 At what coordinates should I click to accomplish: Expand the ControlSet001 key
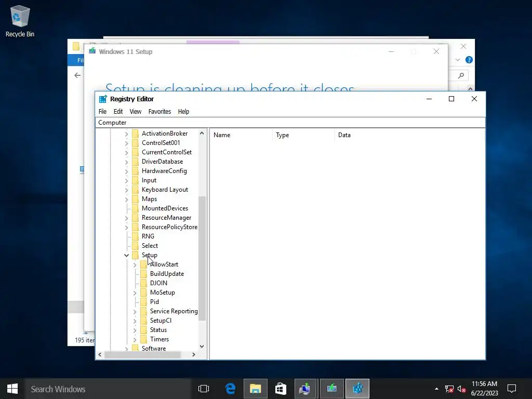126,143
